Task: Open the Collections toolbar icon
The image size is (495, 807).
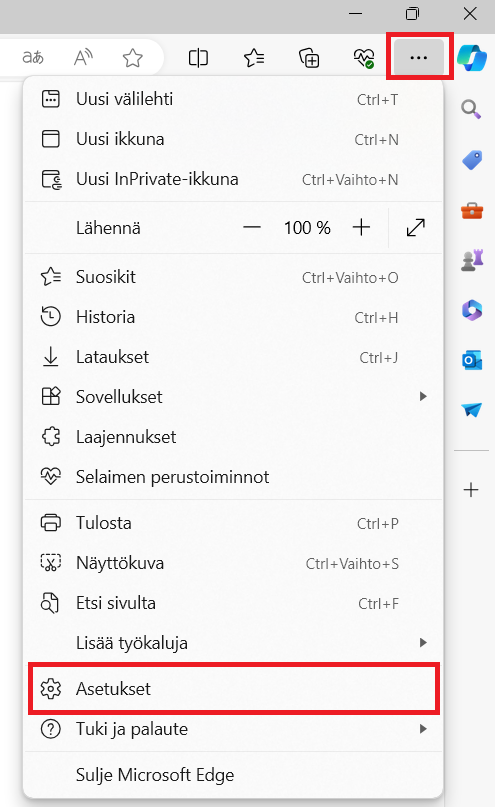Action: [309, 58]
